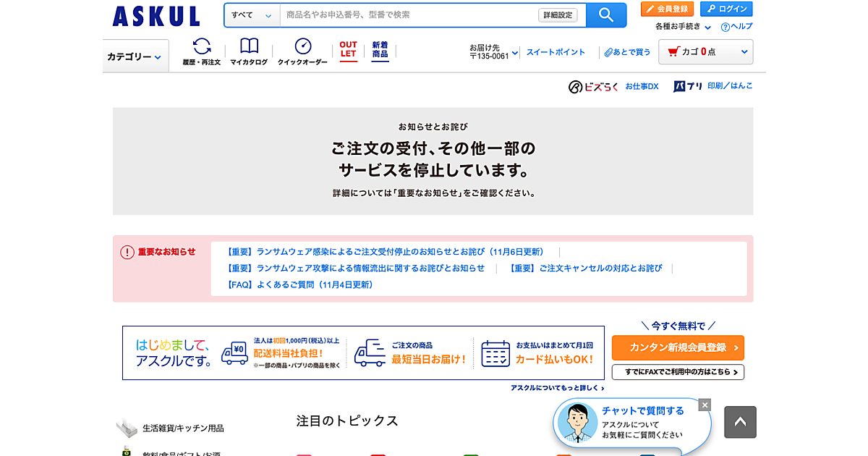The width and height of the screenshot is (868, 456).
Task: Close the chat popup bubble
Action: tap(705, 405)
